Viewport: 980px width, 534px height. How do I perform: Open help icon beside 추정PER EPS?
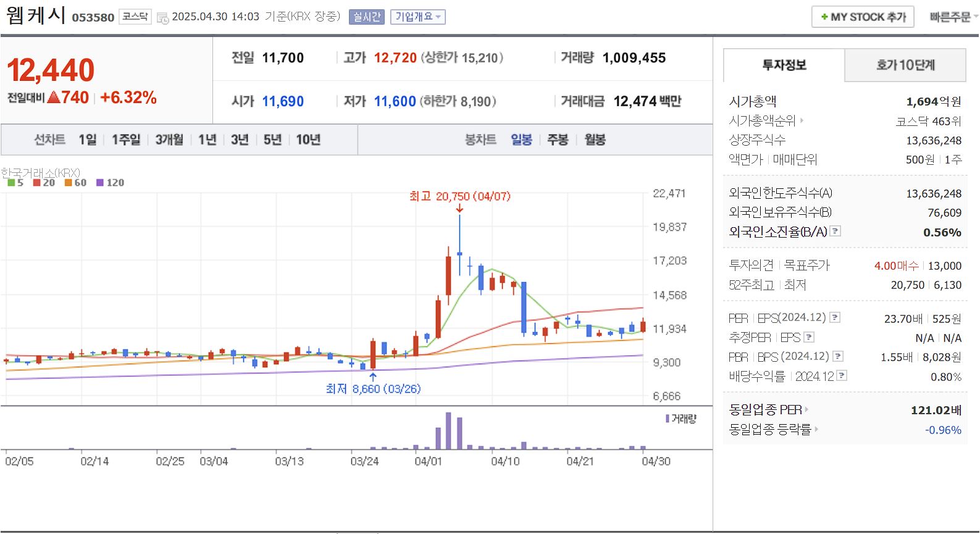pyautogui.click(x=809, y=337)
